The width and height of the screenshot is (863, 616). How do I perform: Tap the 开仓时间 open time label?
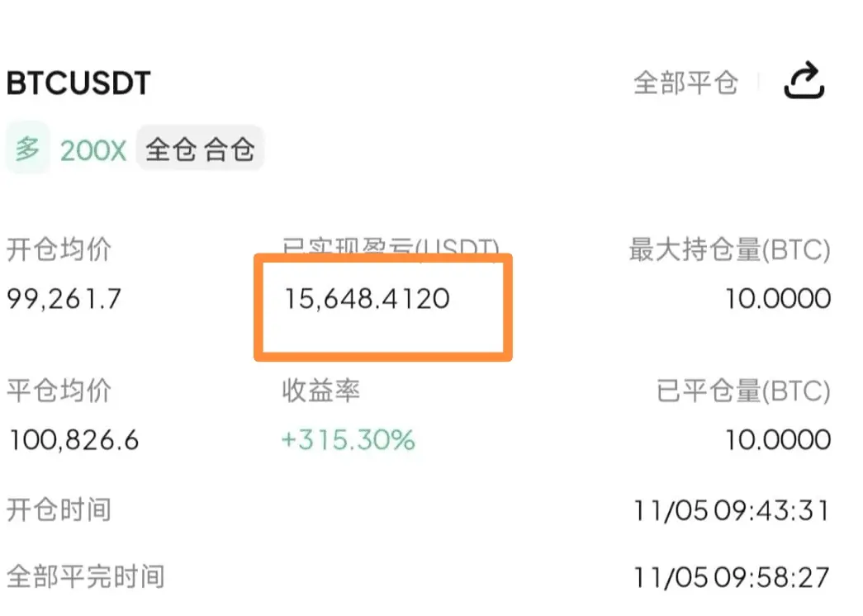[x=59, y=509]
